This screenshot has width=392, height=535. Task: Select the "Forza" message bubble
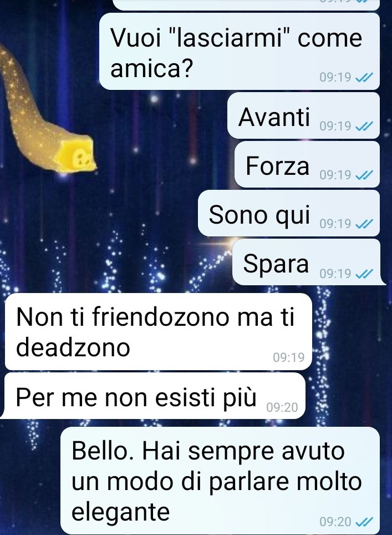(x=307, y=164)
